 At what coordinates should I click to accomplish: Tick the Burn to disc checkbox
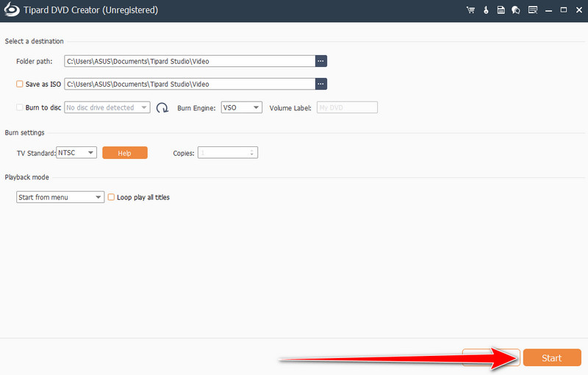tap(20, 107)
